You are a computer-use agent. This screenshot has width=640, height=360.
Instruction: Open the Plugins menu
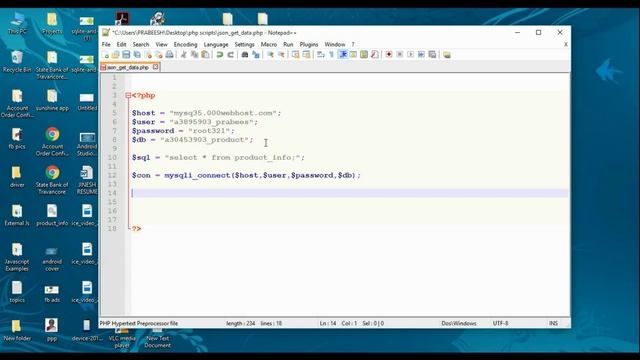[x=309, y=44]
